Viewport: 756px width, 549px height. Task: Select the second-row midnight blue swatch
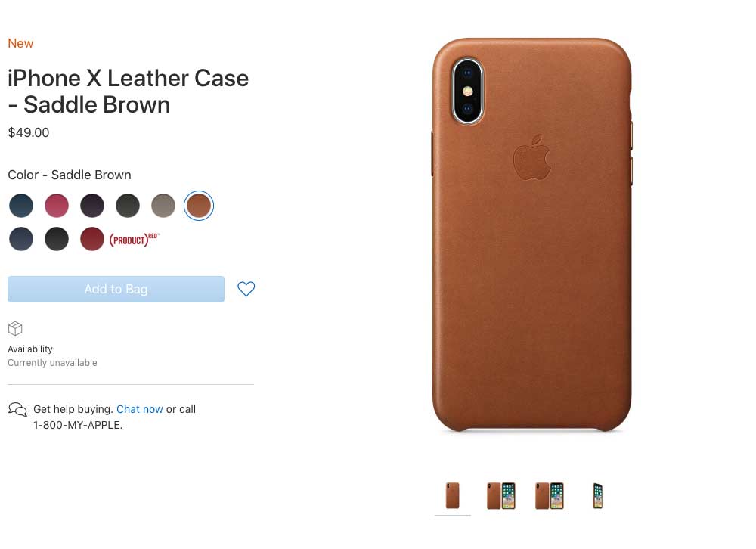point(21,239)
